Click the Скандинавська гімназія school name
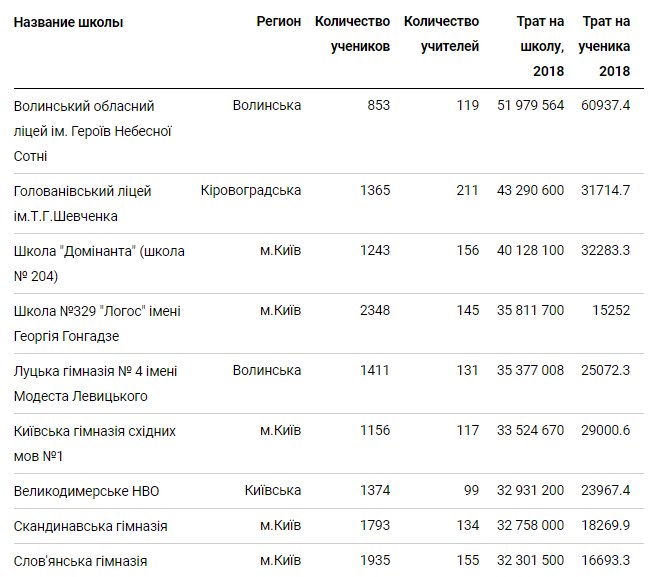The image size is (653, 577). coord(90,526)
